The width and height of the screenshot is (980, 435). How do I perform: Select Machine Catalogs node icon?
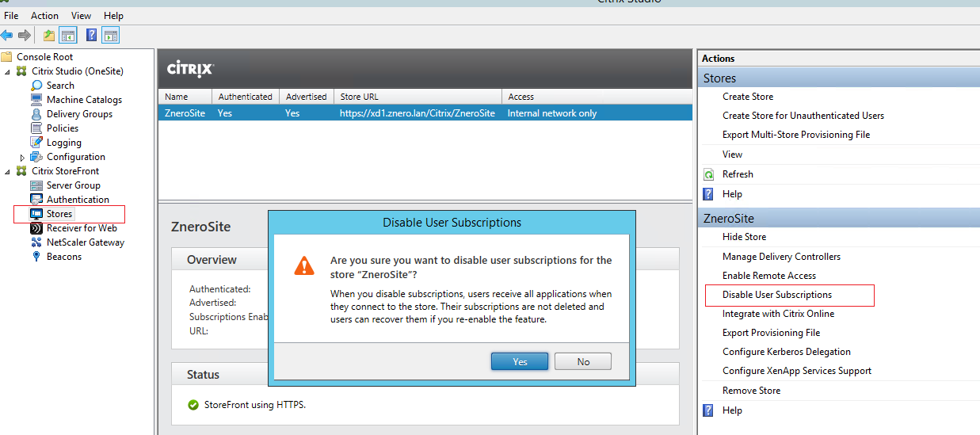[36, 100]
